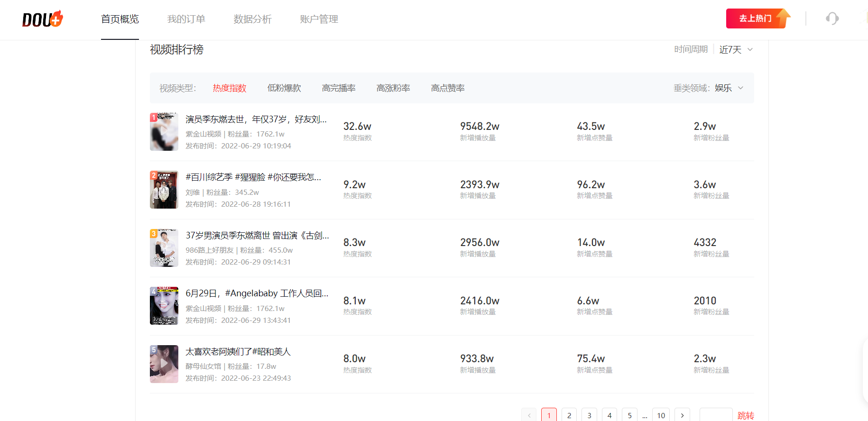868x421 pixels.
Task: Go to next page arrow in pagination
Action: [682, 415]
